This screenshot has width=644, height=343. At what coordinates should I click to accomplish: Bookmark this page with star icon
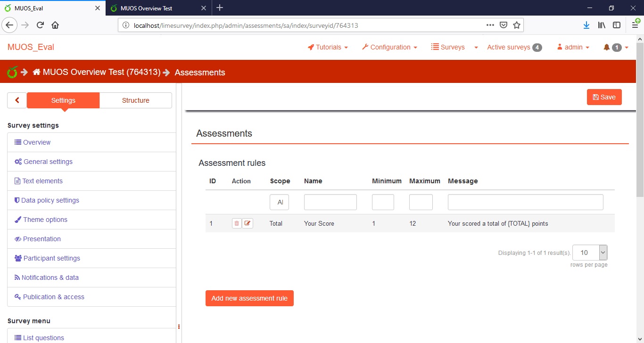(517, 25)
